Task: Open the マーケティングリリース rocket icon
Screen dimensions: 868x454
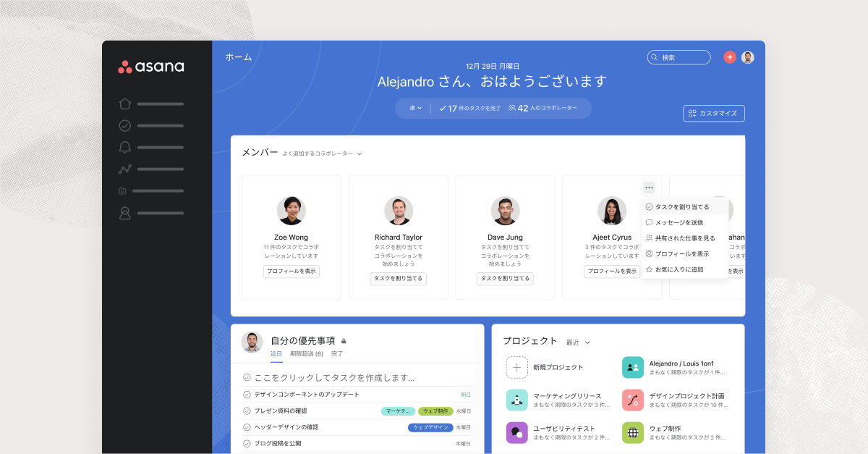Action: coord(516,400)
